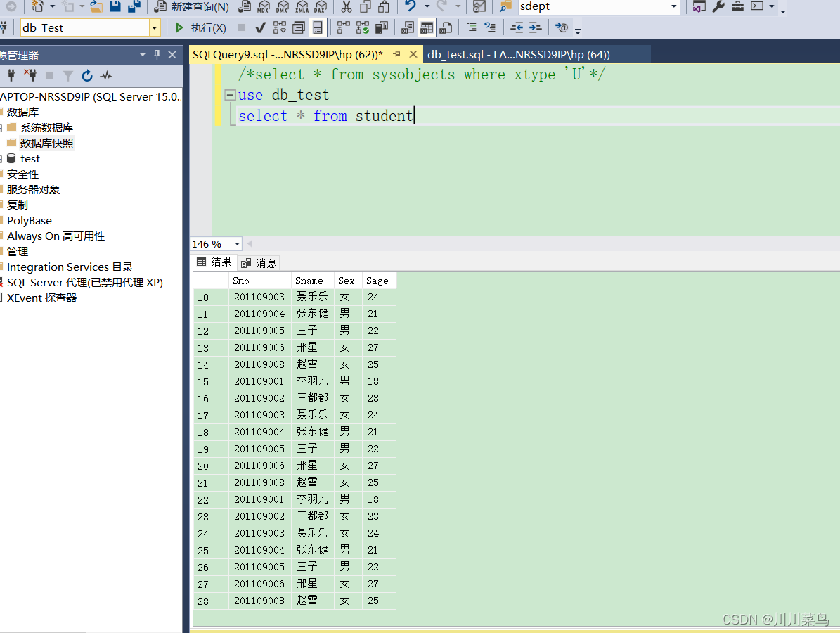Uncomment the selected lines
The height and width of the screenshot is (633, 840).
tap(490, 28)
